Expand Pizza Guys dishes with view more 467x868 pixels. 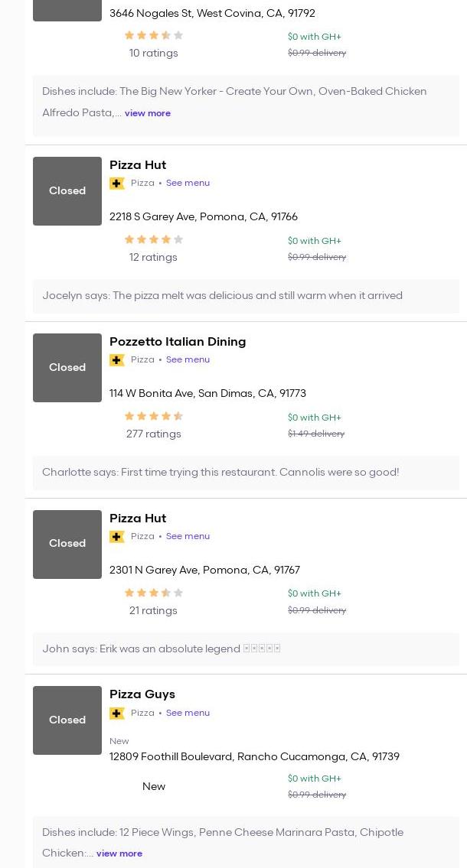(x=119, y=853)
